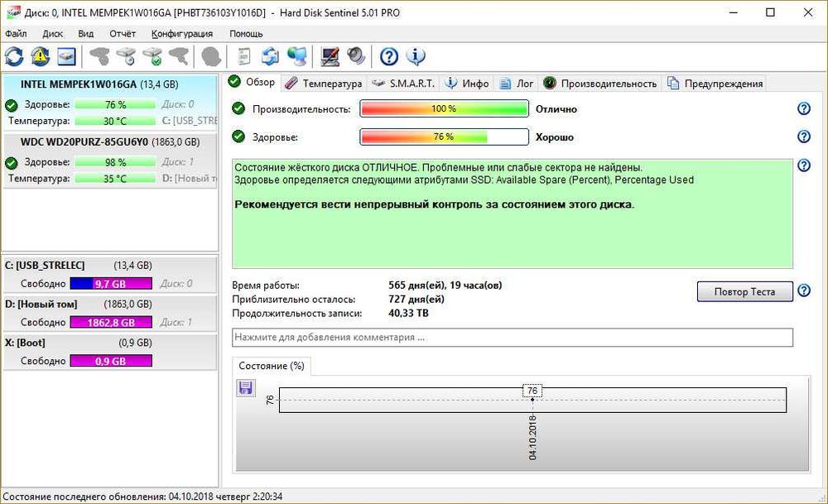Open the Инфо tab
The height and width of the screenshot is (504, 828).
467,84
